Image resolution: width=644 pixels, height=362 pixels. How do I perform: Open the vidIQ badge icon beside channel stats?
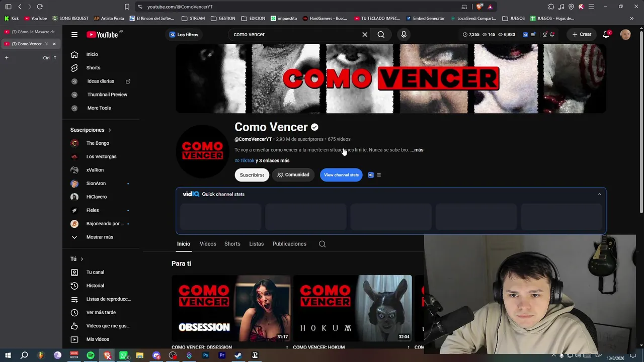(371, 175)
